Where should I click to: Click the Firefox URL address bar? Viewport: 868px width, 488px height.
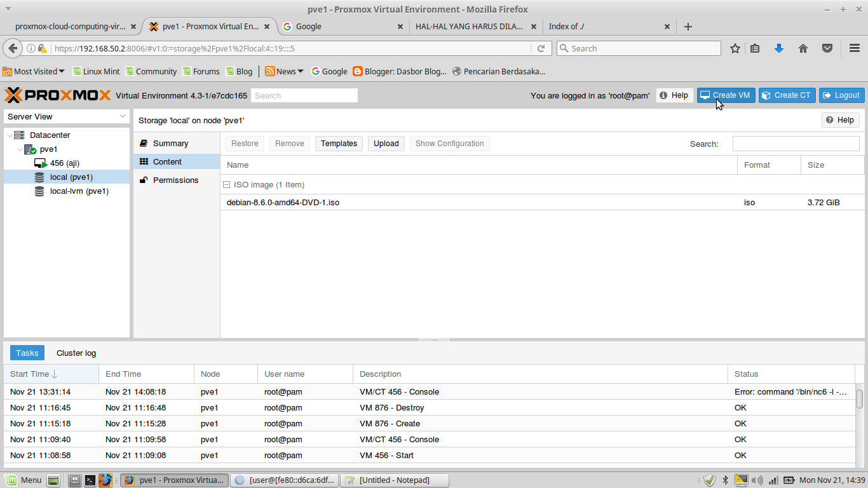pos(291,48)
